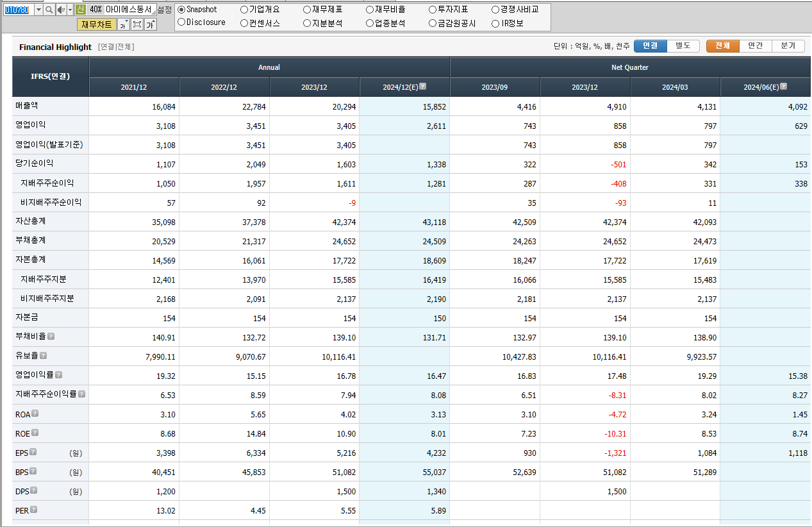812x527 pixels.
Task: Click the 자산총계 row label
Action: coord(31,221)
